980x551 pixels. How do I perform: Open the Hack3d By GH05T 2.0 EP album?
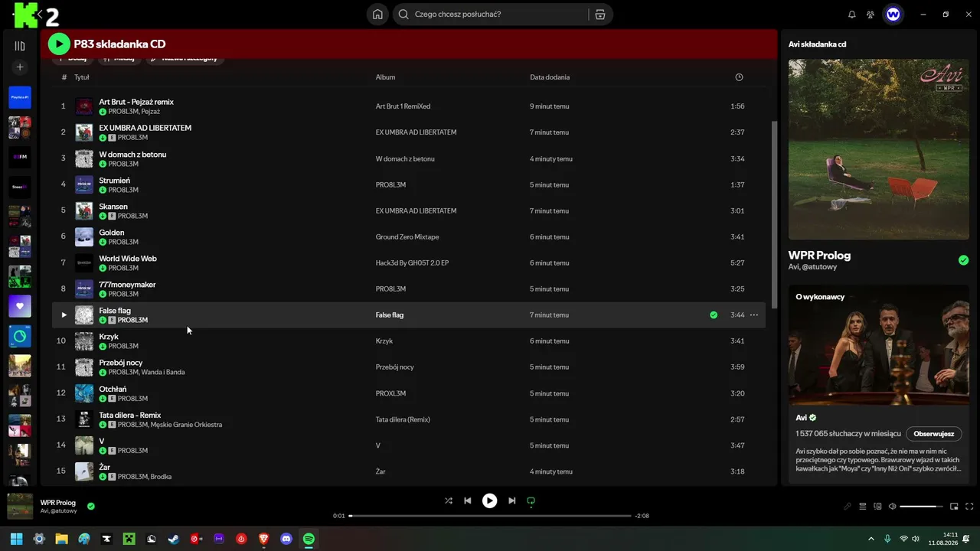click(412, 263)
